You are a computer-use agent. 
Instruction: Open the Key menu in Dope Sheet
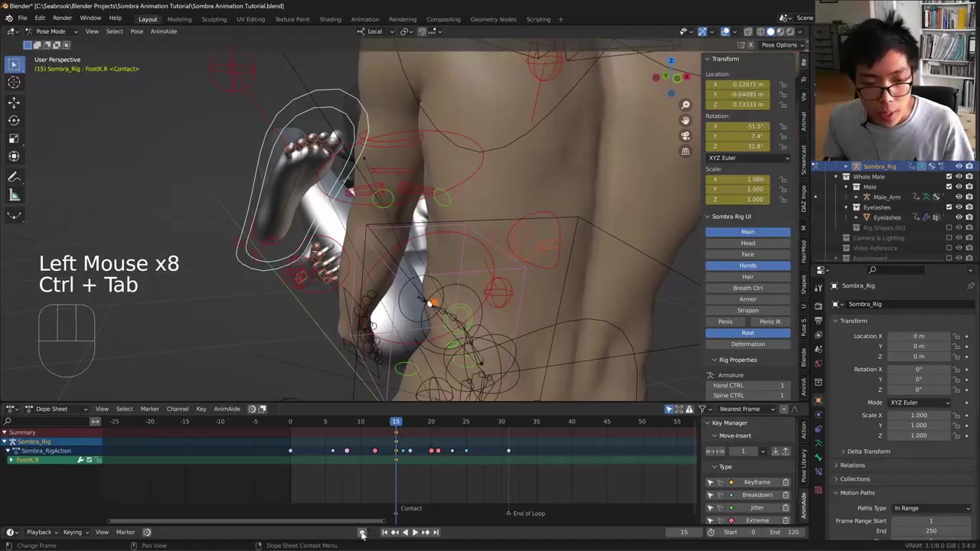point(201,409)
